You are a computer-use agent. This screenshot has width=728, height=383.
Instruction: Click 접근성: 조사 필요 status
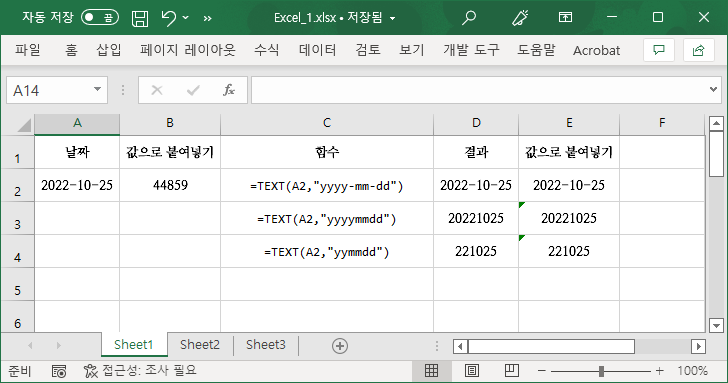pos(140,370)
